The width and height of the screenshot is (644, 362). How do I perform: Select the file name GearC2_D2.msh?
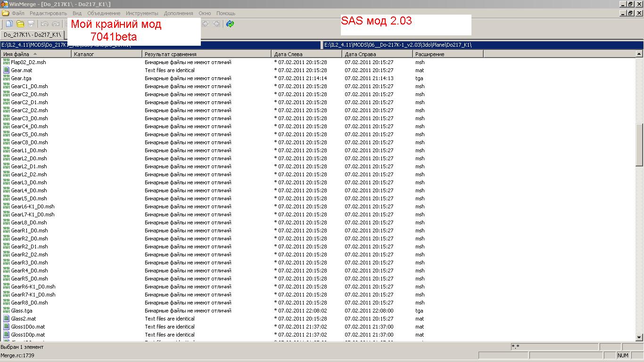(29, 110)
